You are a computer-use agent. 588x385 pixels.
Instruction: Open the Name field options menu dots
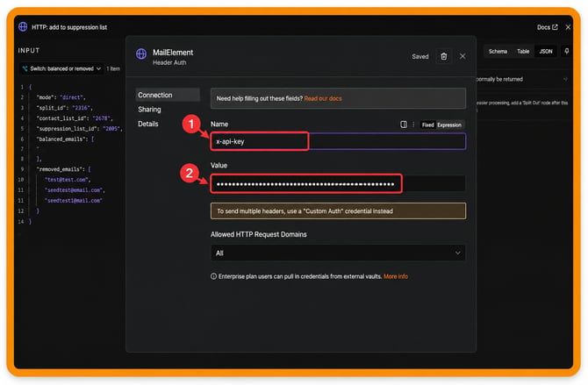pos(413,125)
